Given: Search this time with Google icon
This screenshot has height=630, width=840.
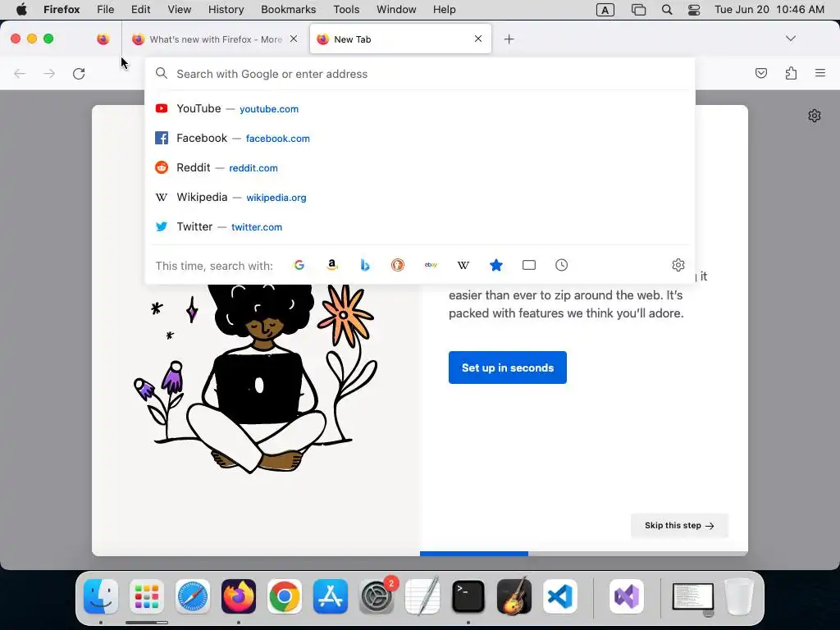Looking at the screenshot, I should (299, 265).
